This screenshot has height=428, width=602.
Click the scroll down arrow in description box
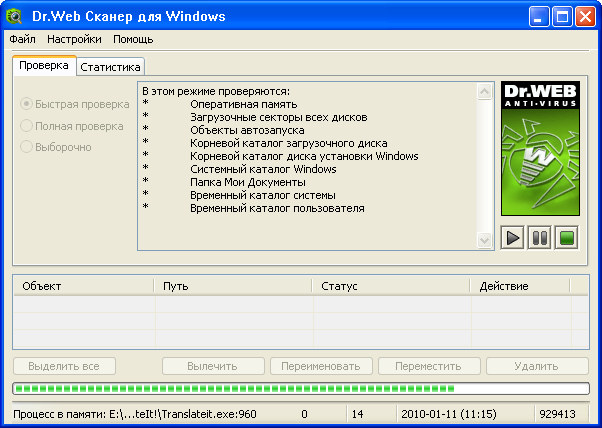[x=485, y=240]
